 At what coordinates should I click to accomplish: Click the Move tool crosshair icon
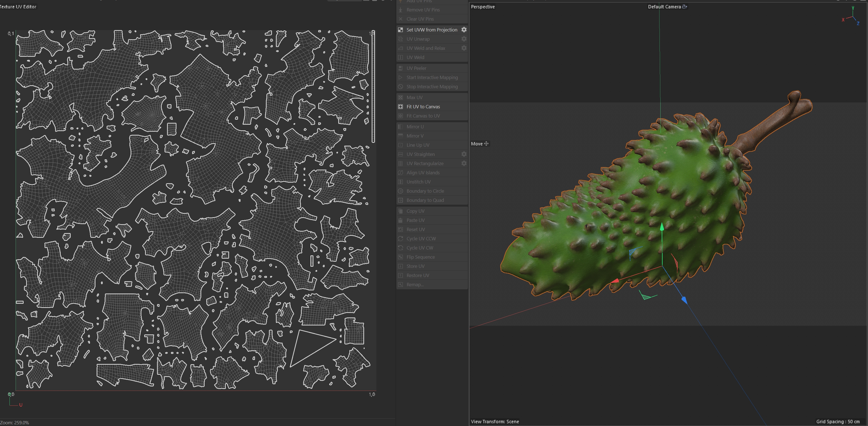pos(486,144)
